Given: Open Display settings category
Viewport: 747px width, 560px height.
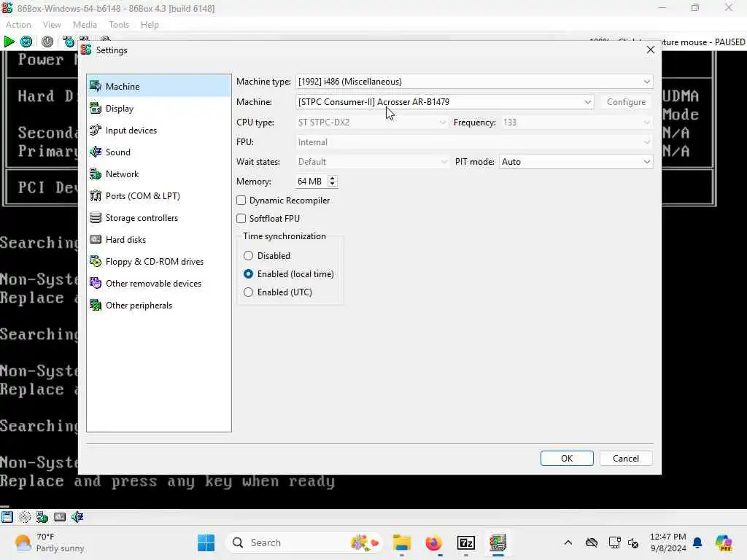Looking at the screenshot, I should point(158,109).
